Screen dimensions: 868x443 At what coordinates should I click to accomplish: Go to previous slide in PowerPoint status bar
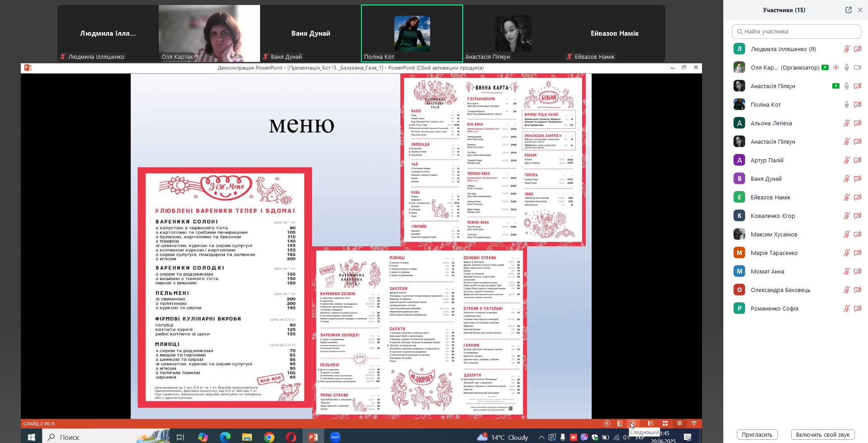click(x=607, y=424)
